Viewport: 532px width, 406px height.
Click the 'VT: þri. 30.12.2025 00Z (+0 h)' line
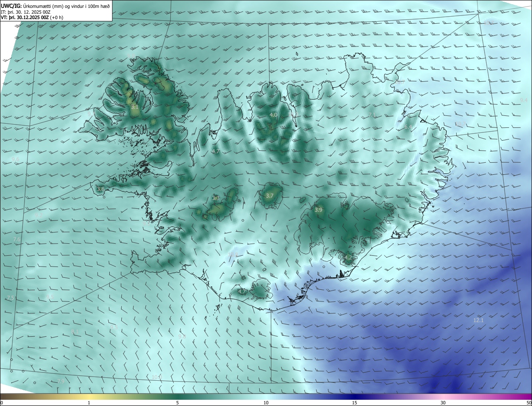tap(32, 17)
